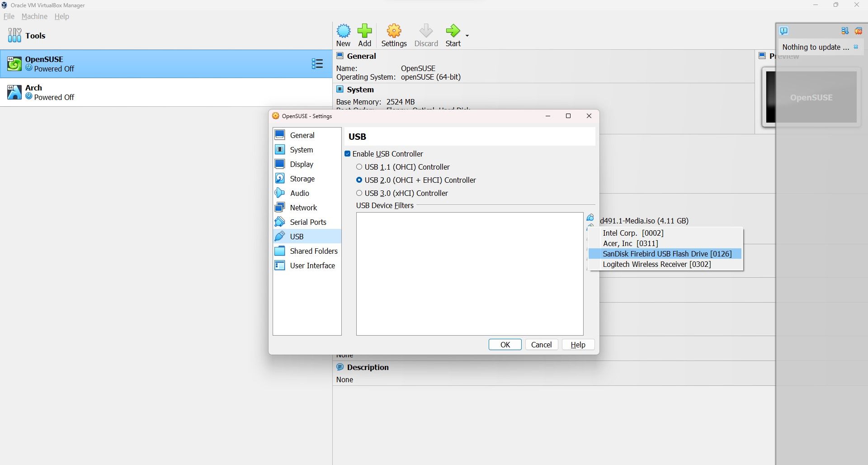
Task: Open the OpenSUSE VM details menu button
Action: pos(317,63)
